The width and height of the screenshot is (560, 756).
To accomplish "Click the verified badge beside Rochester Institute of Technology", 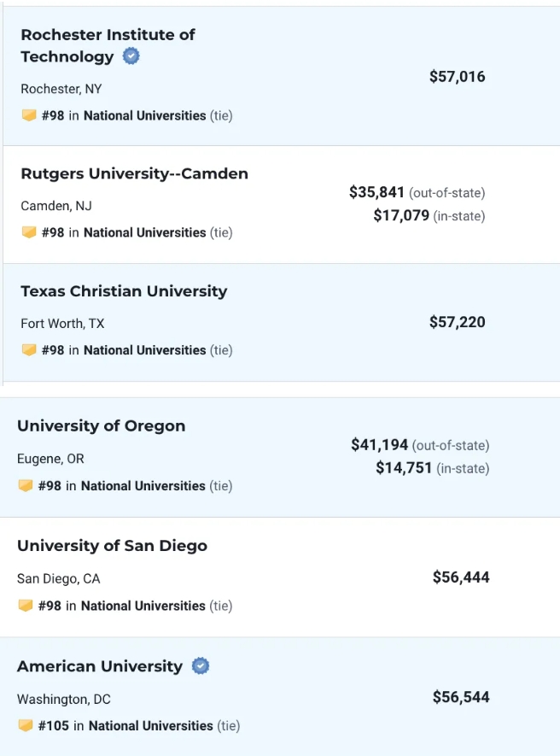I will tap(131, 56).
